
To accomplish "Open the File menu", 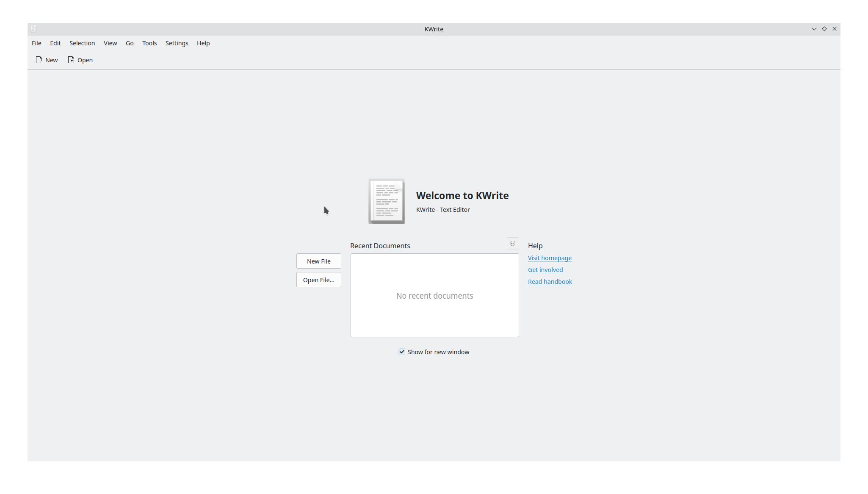I will pos(36,43).
